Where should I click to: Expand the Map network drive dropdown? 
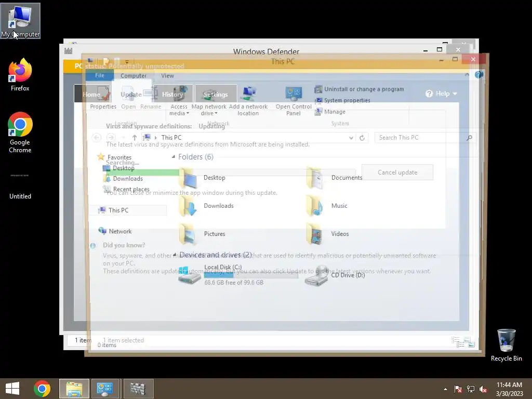(x=209, y=101)
